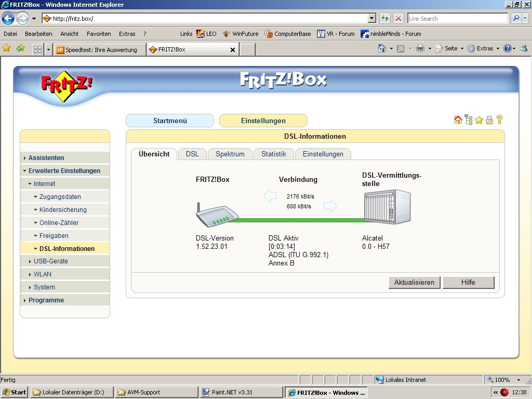
Task: Click the Print toolbar icon
Action: coord(420,48)
